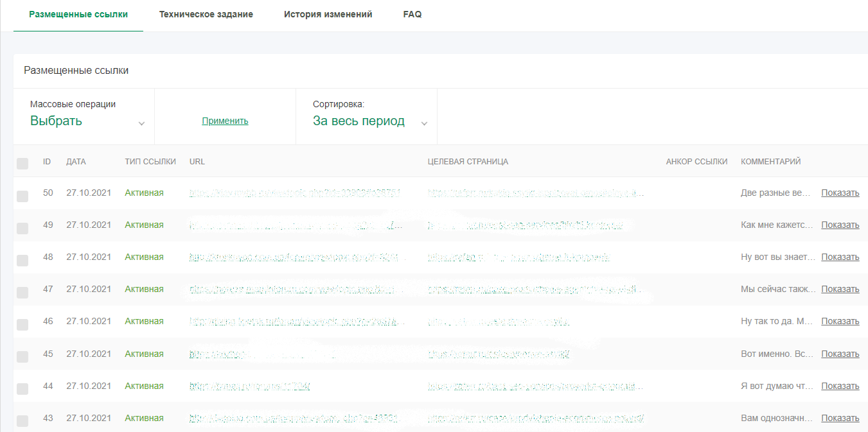
Task: Select the checkbox for row ID 45
Action: [22, 357]
